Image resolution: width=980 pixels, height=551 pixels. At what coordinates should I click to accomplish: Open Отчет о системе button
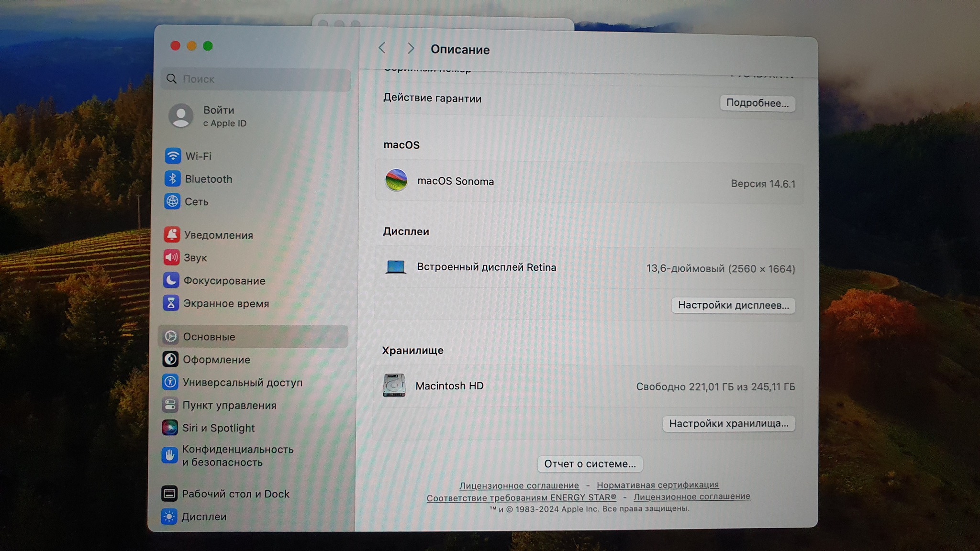tap(590, 463)
